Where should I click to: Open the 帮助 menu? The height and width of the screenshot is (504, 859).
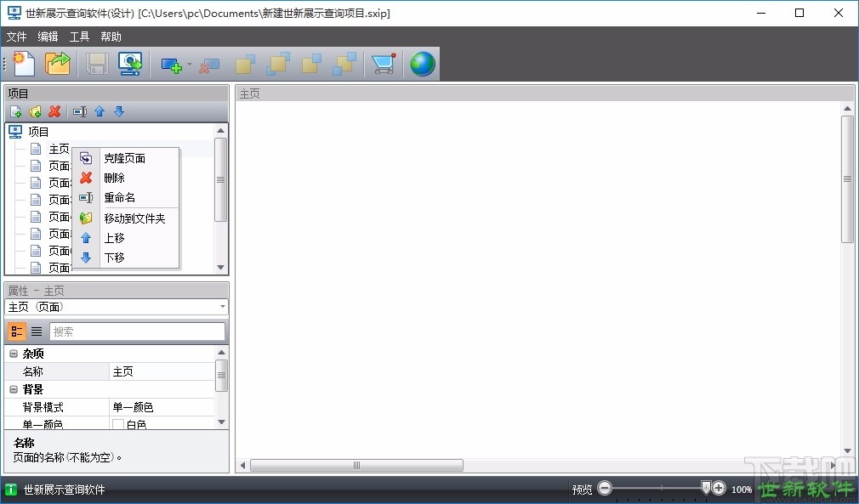point(111,37)
